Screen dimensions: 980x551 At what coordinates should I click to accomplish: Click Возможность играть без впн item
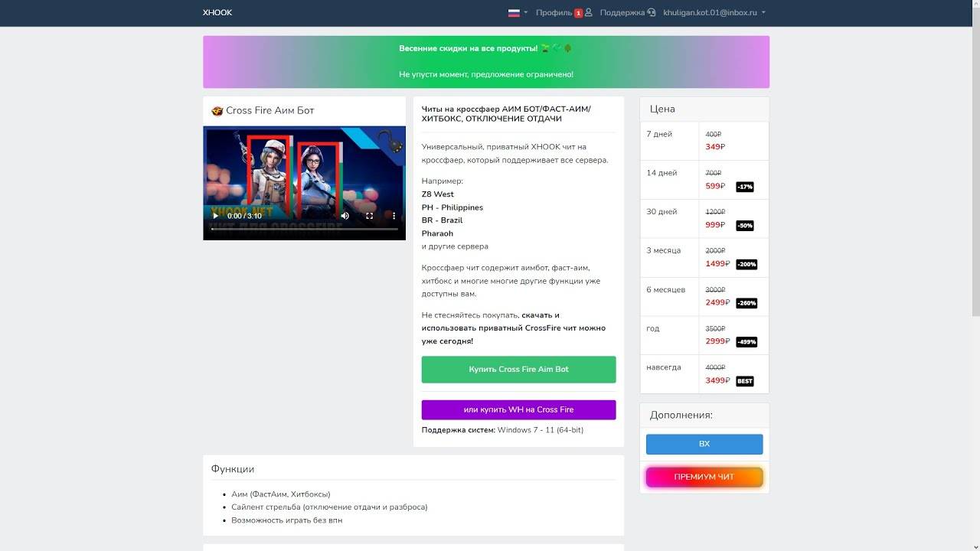pyautogui.click(x=287, y=520)
